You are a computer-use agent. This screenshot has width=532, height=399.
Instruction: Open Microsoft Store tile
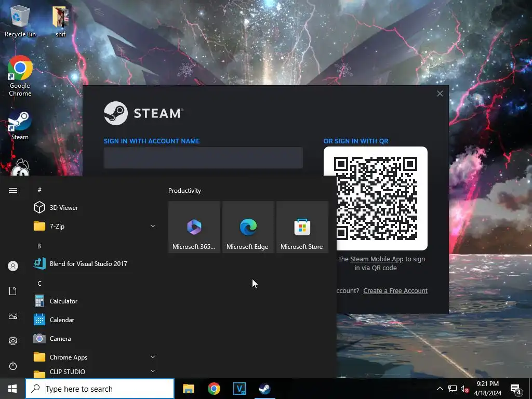point(302,227)
